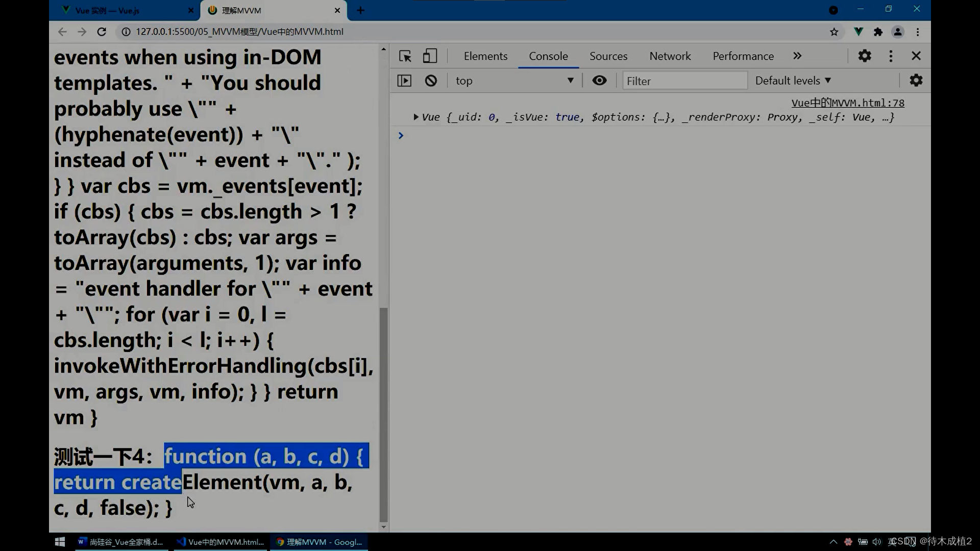Screen dimensions: 980x551
Task: Expand the Vue instance object tree
Action: [416, 117]
